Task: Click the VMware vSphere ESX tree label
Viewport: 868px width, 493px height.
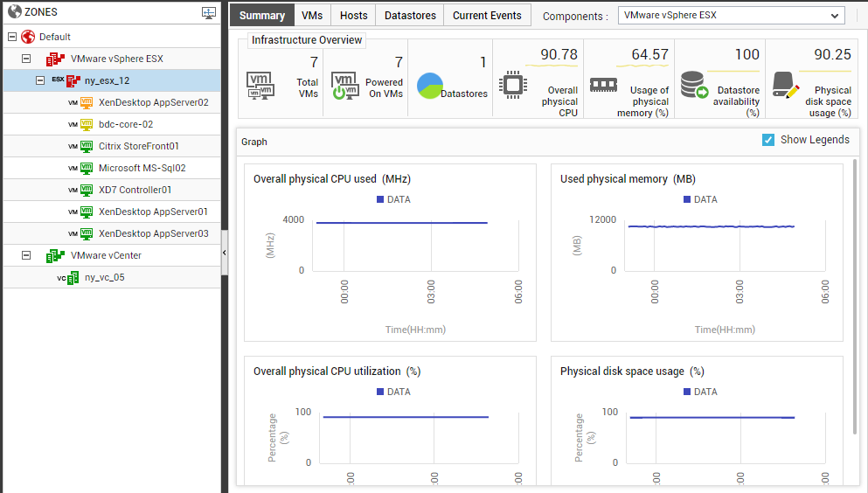Action: pos(117,59)
